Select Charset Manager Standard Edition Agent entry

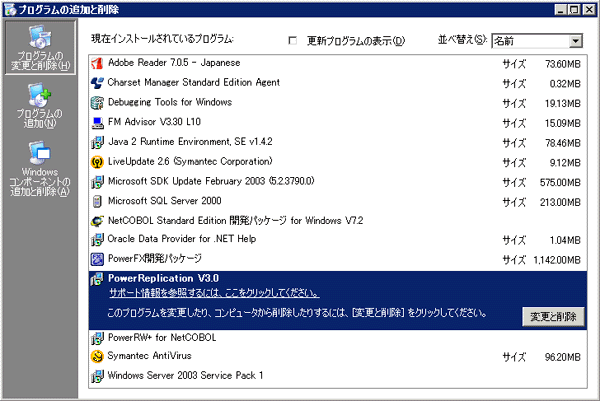click(x=338, y=83)
